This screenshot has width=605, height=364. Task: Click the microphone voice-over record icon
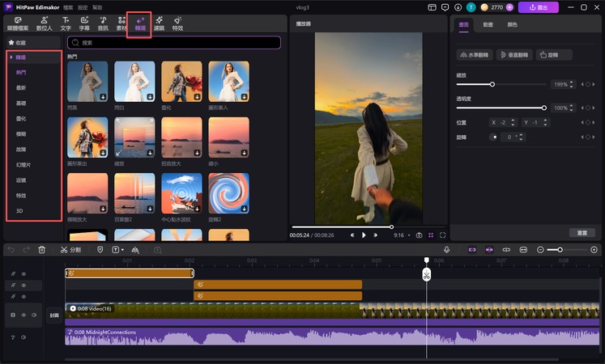(x=445, y=250)
